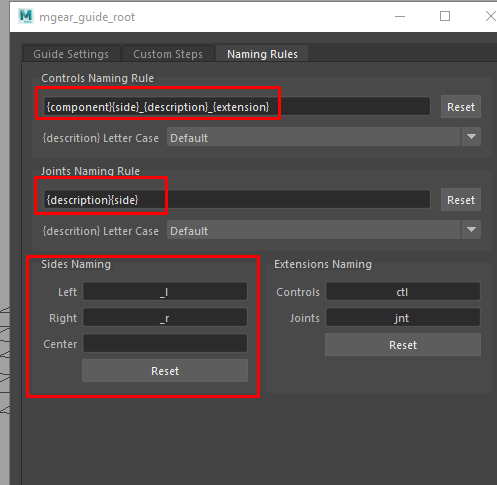Reset the Extensions Naming values
This screenshot has width=497, height=485.
(403, 345)
